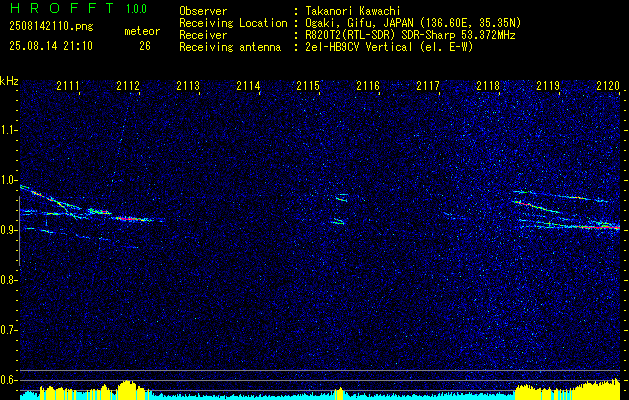Click the HROFFT program title

[x=61, y=8]
